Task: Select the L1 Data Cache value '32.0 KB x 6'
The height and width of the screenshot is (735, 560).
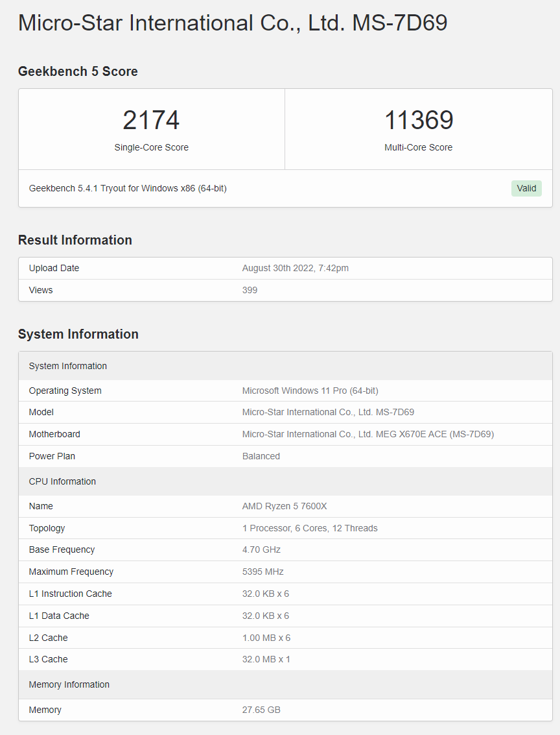Action: (266, 616)
